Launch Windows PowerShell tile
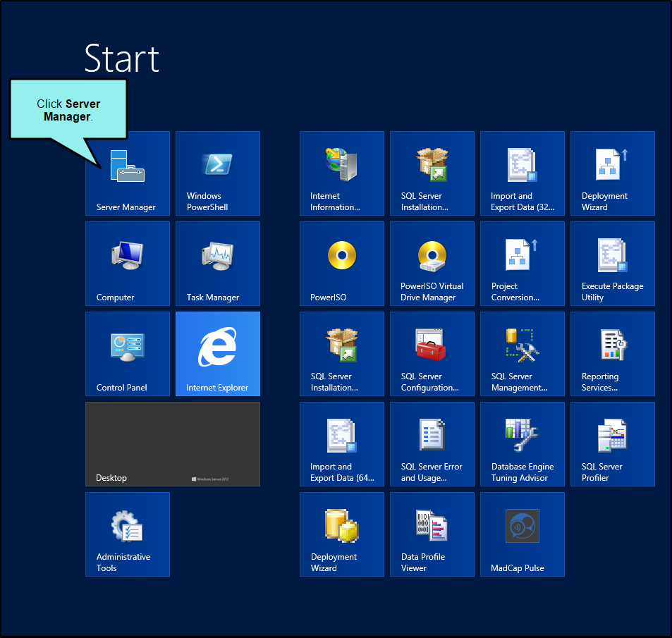 [x=218, y=173]
